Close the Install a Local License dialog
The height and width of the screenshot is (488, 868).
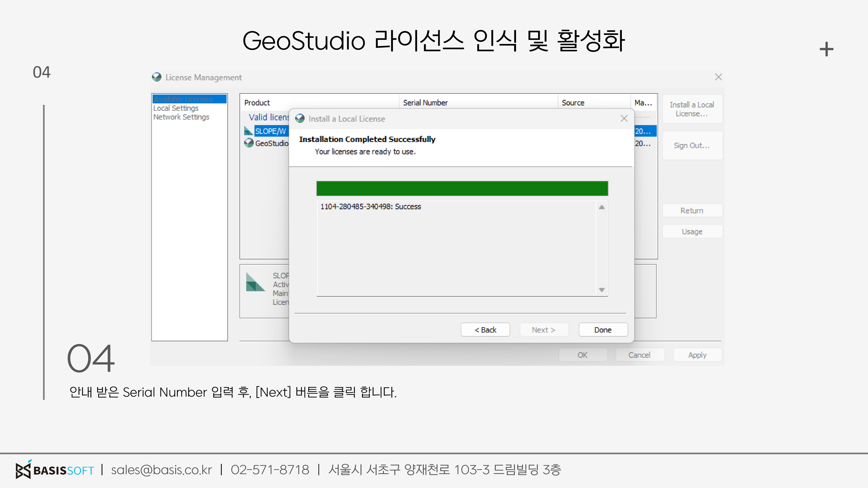click(x=624, y=119)
